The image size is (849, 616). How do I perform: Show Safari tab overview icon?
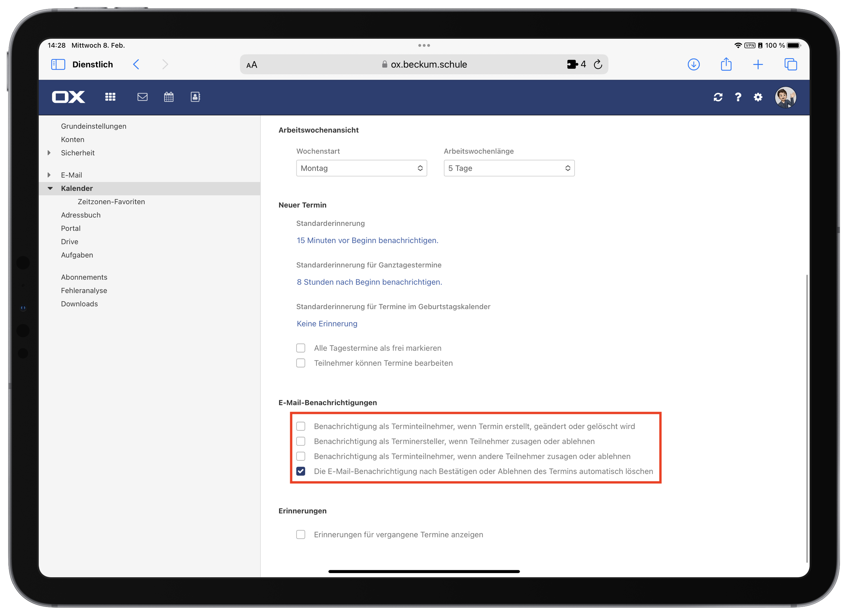790,64
